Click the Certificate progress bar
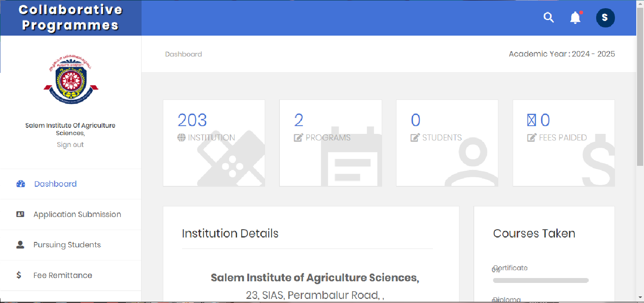Viewport: 644px width, 303px height. tap(540, 280)
